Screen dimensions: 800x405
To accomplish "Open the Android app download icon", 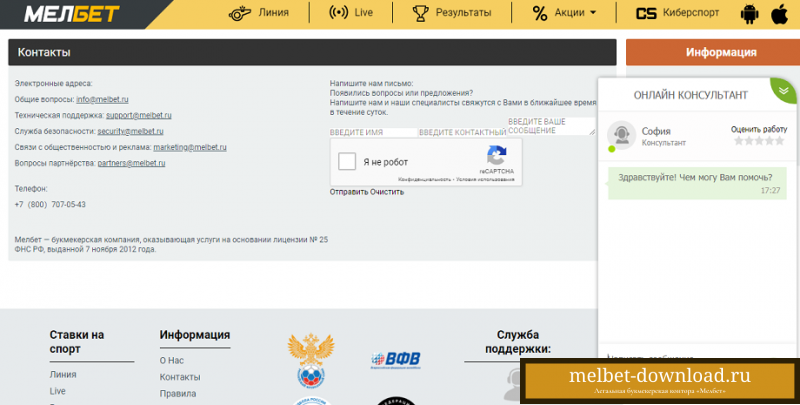I will [x=749, y=14].
